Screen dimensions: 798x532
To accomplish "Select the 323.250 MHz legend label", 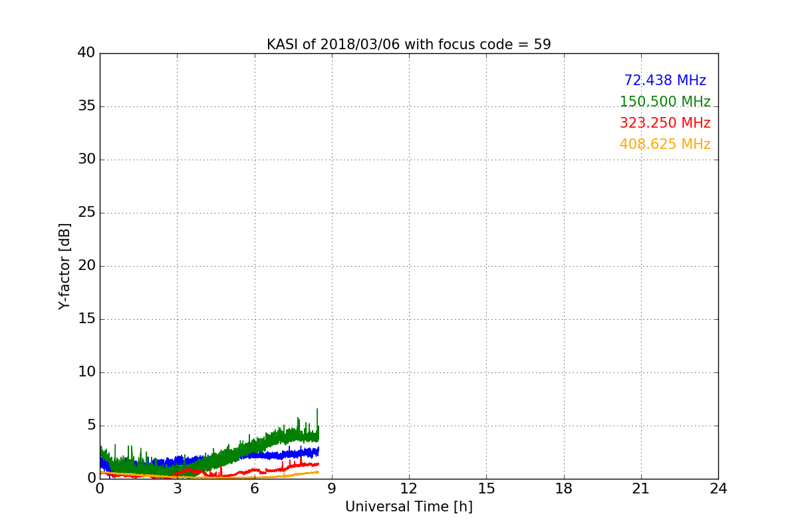I will (x=665, y=123).
